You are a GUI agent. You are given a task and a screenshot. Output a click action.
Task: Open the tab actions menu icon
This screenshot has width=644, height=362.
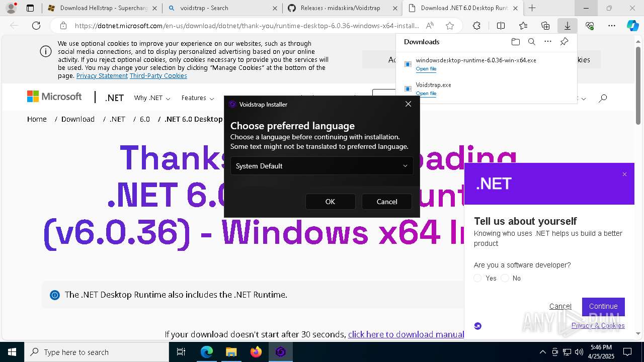[30, 8]
